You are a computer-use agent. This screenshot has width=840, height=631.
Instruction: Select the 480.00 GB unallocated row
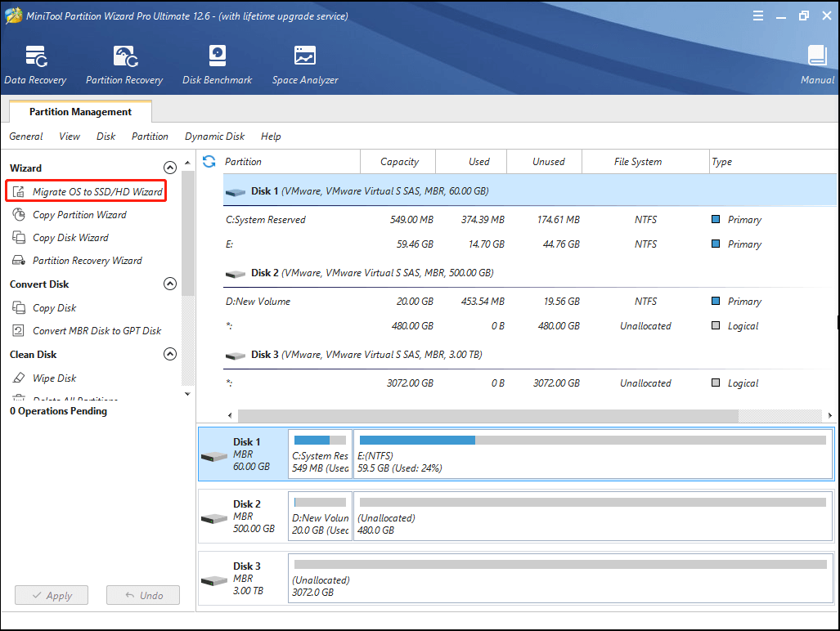click(530, 326)
